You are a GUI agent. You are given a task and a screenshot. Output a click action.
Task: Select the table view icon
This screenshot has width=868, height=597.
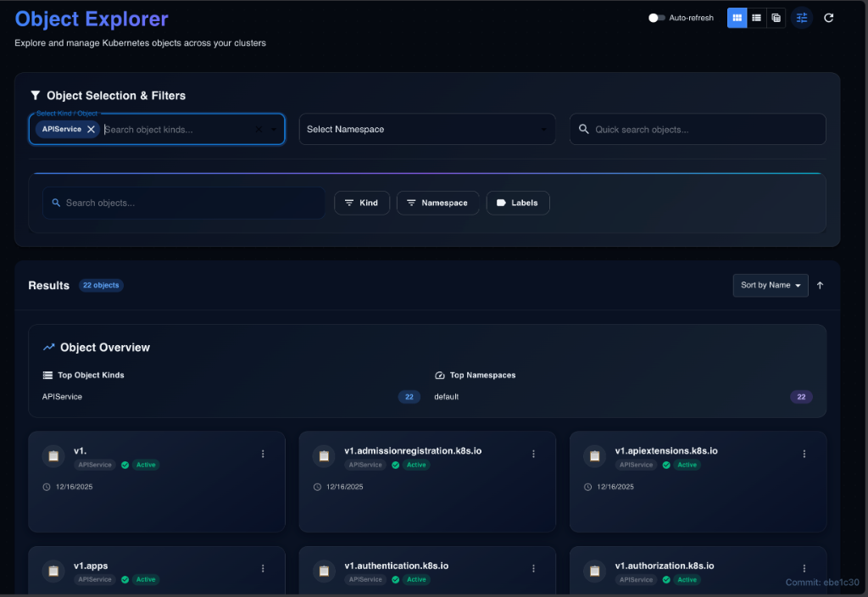776,18
